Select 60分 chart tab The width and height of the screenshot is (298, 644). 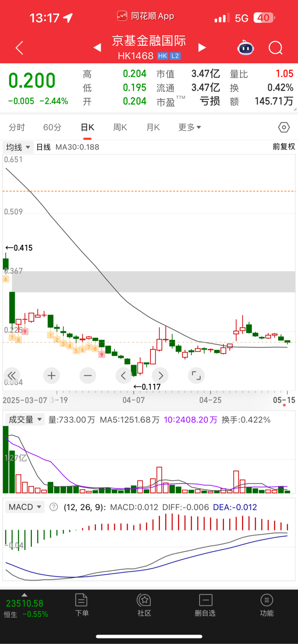click(52, 127)
